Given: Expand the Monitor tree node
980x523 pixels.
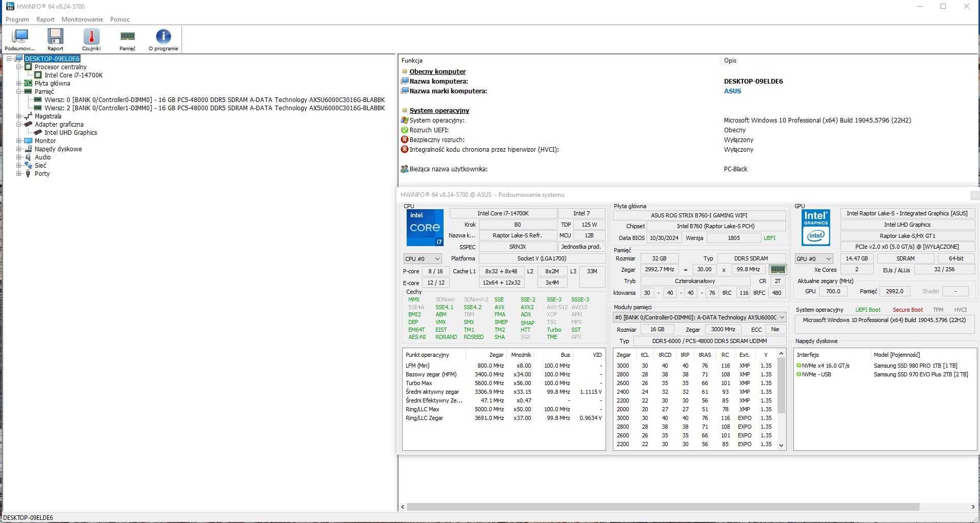Looking at the screenshot, I should (x=19, y=141).
